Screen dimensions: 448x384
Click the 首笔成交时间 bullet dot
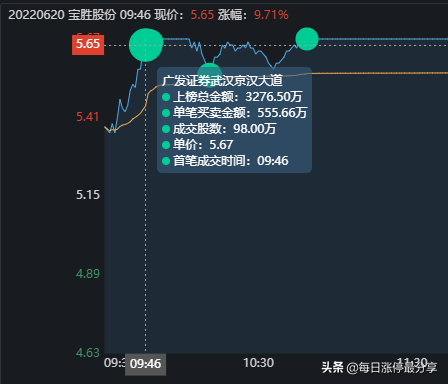pyautogui.click(x=166, y=161)
